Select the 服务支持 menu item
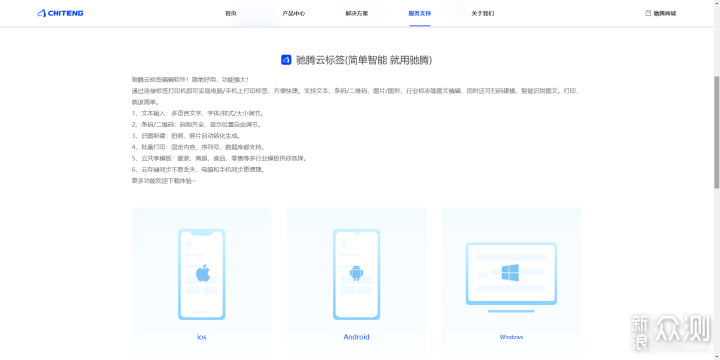 (420, 13)
